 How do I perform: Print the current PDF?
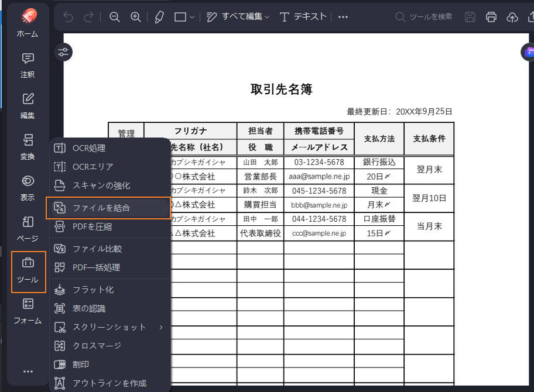click(x=491, y=16)
